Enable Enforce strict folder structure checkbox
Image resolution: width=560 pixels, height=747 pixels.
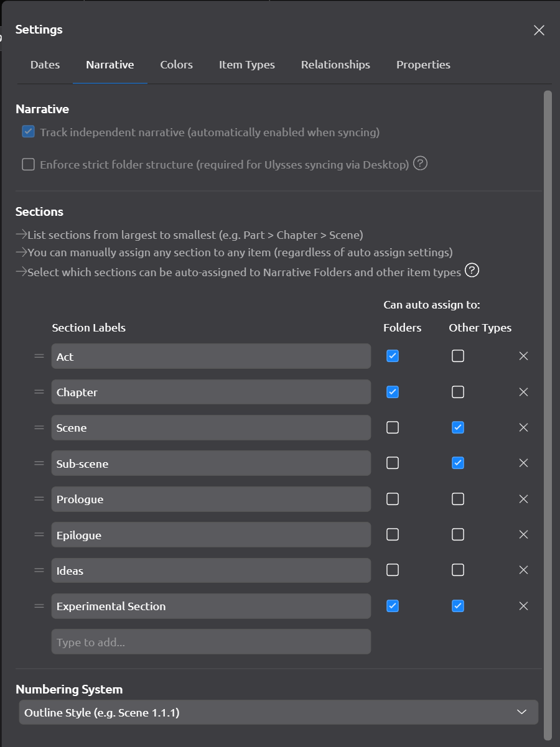point(28,165)
